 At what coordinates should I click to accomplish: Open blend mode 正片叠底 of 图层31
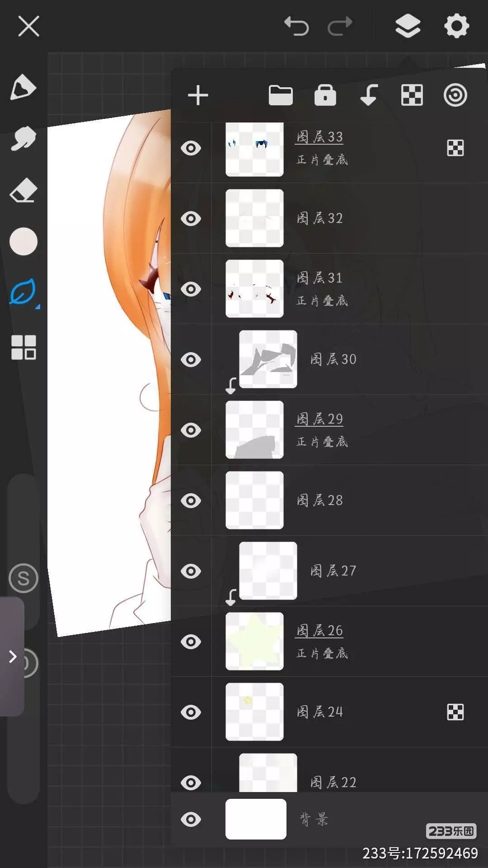pos(322,301)
